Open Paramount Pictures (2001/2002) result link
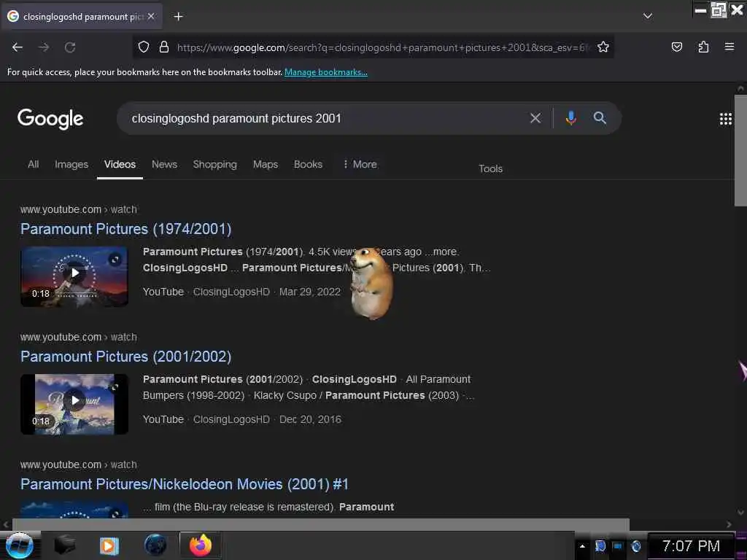 click(125, 357)
